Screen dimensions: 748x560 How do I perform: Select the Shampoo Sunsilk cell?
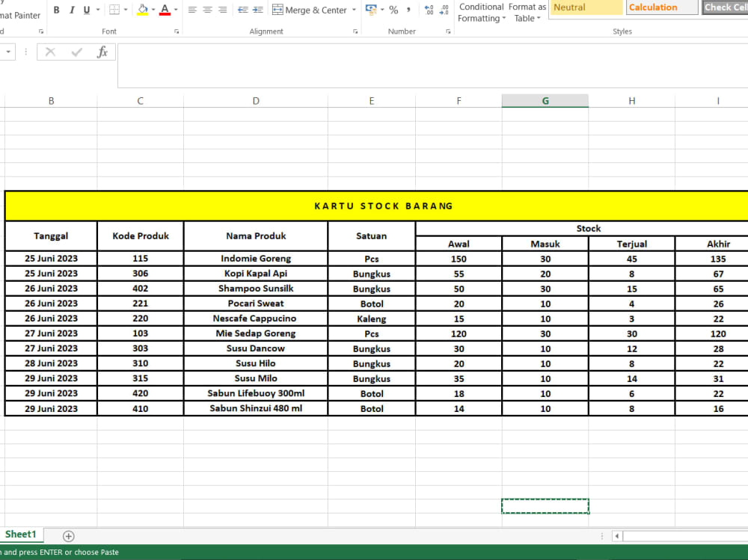256,289
